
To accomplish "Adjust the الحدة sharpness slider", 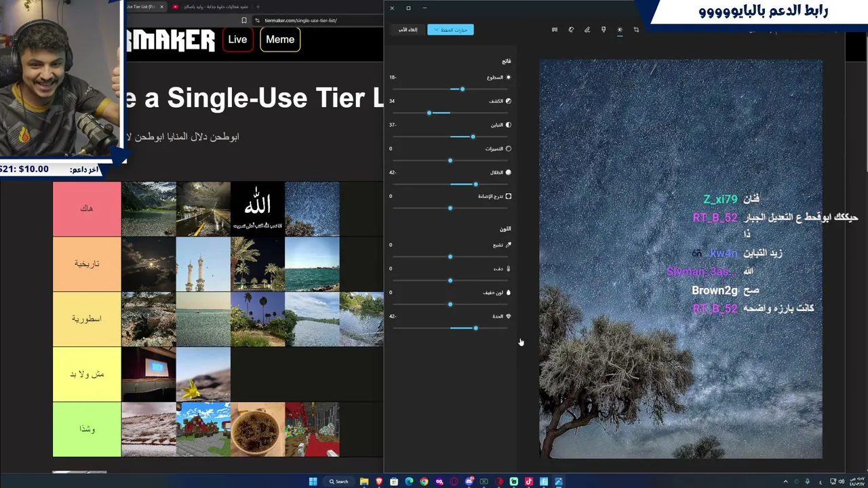I will click(450, 327).
